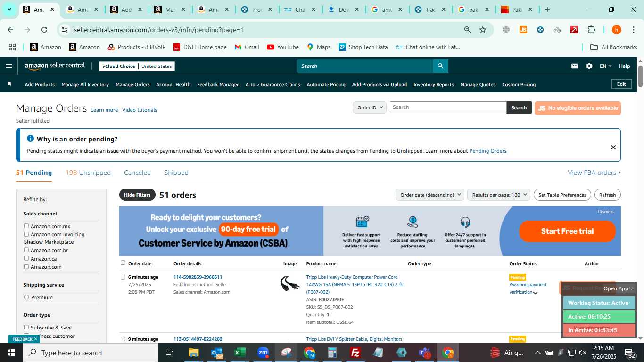The image size is (644, 362).
Task: Open order link 114-5902839-2966611
Action: [x=198, y=277]
